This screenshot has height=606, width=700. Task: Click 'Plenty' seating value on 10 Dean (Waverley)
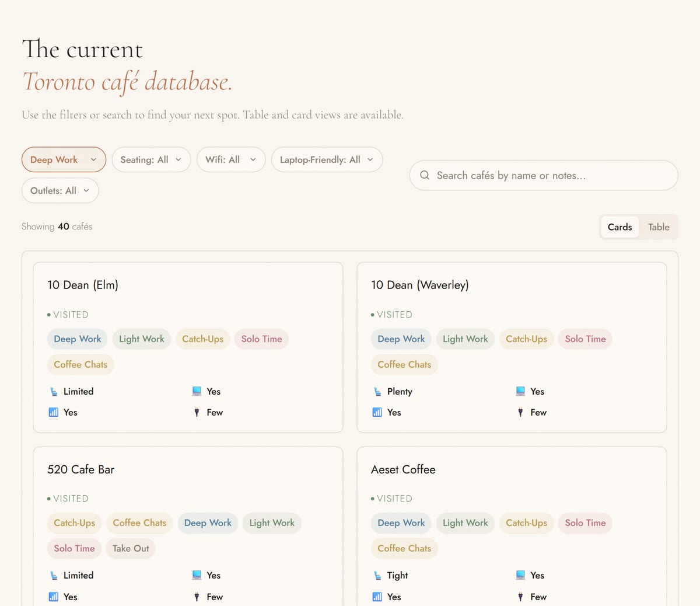click(x=400, y=391)
